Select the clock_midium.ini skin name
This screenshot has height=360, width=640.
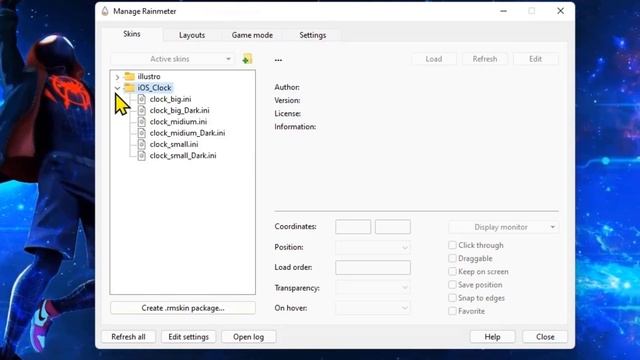pos(178,122)
